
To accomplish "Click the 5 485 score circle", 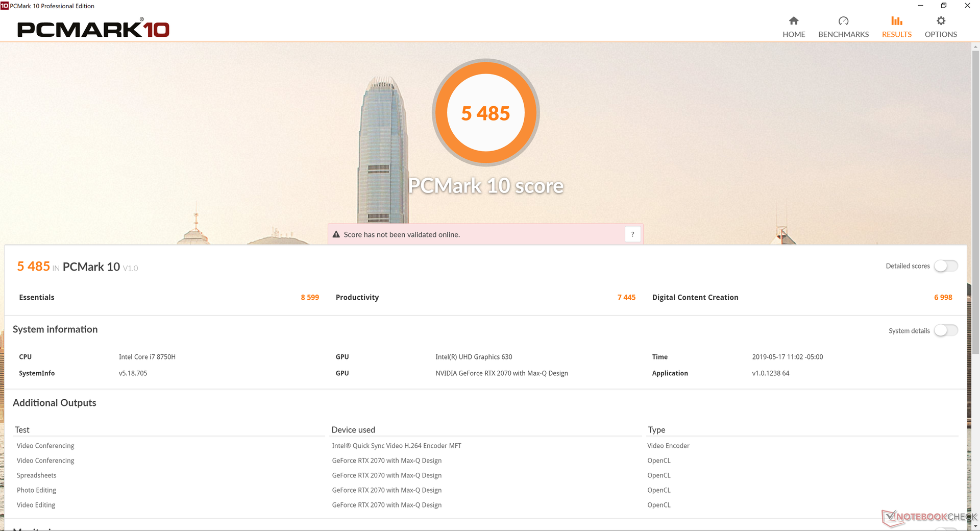I will (x=486, y=113).
